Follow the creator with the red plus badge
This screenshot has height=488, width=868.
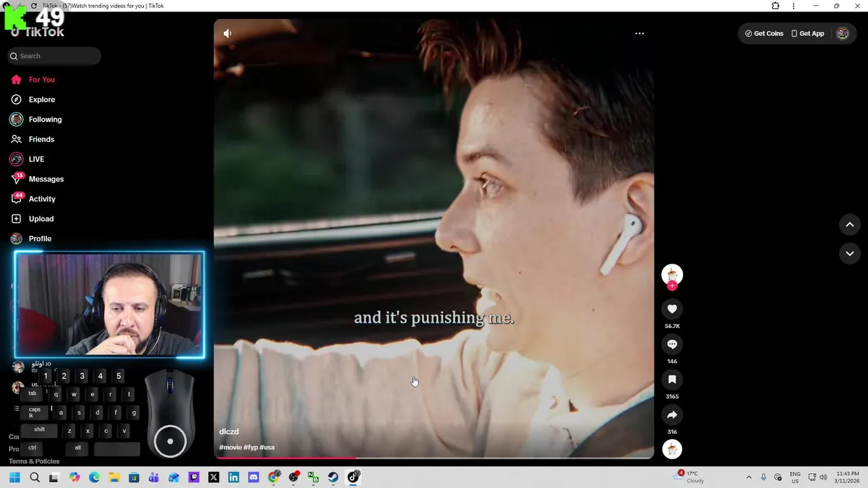click(672, 286)
